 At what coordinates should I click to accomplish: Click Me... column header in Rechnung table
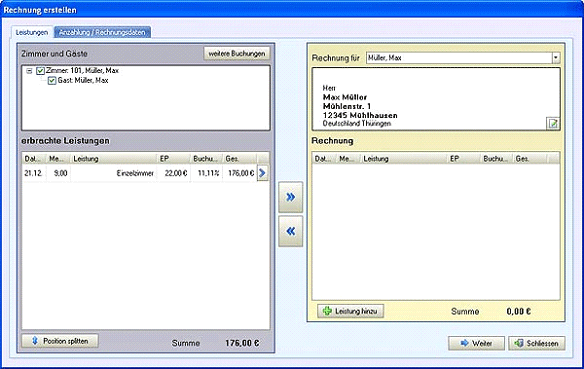(x=349, y=159)
